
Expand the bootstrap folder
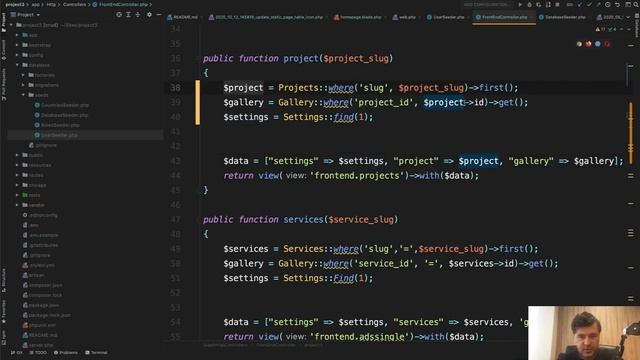pyautogui.click(x=17, y=45)
